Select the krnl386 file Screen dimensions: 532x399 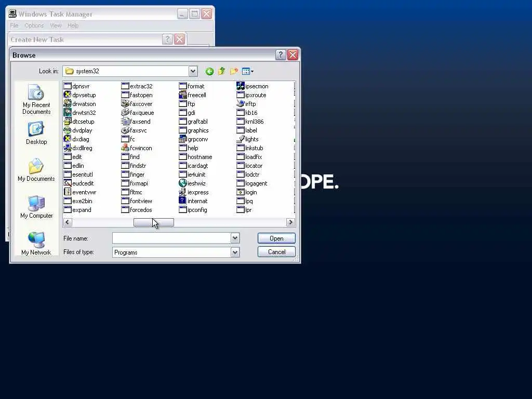coord(250,122)
